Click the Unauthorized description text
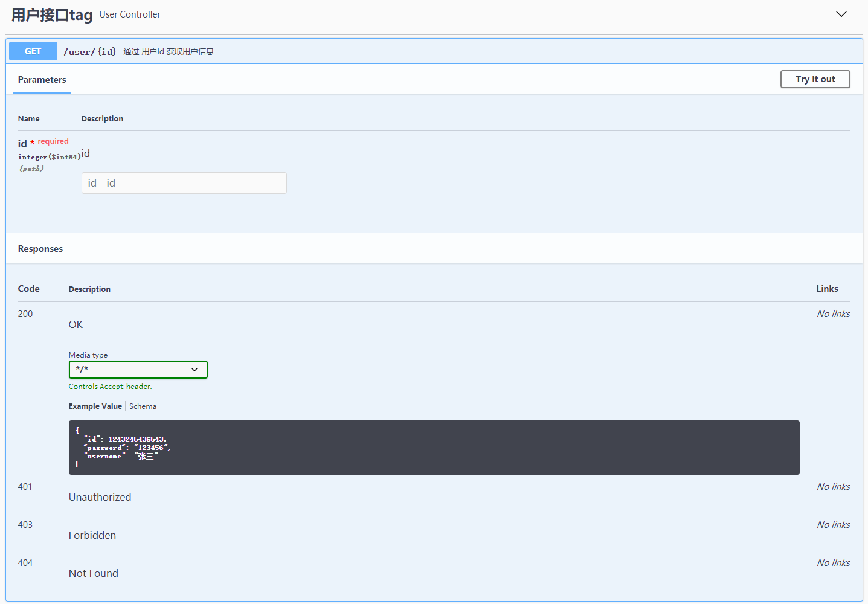 [x=100, y=497]
